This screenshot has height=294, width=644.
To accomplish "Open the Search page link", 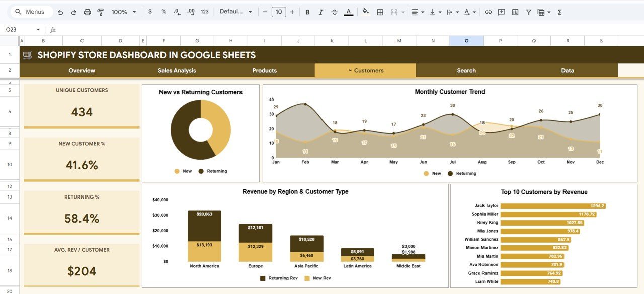I will [466, 70].
